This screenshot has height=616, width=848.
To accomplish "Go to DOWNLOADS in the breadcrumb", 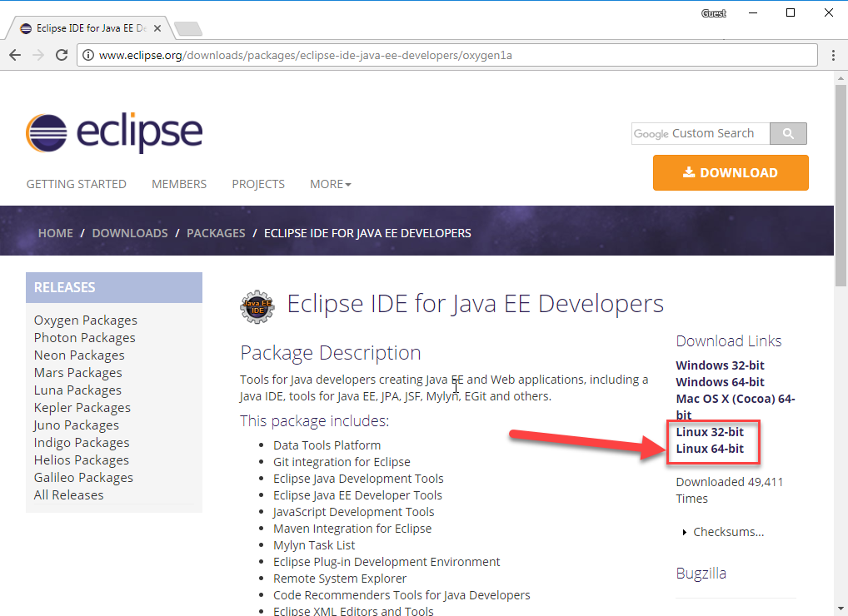I will coord(130,233).
